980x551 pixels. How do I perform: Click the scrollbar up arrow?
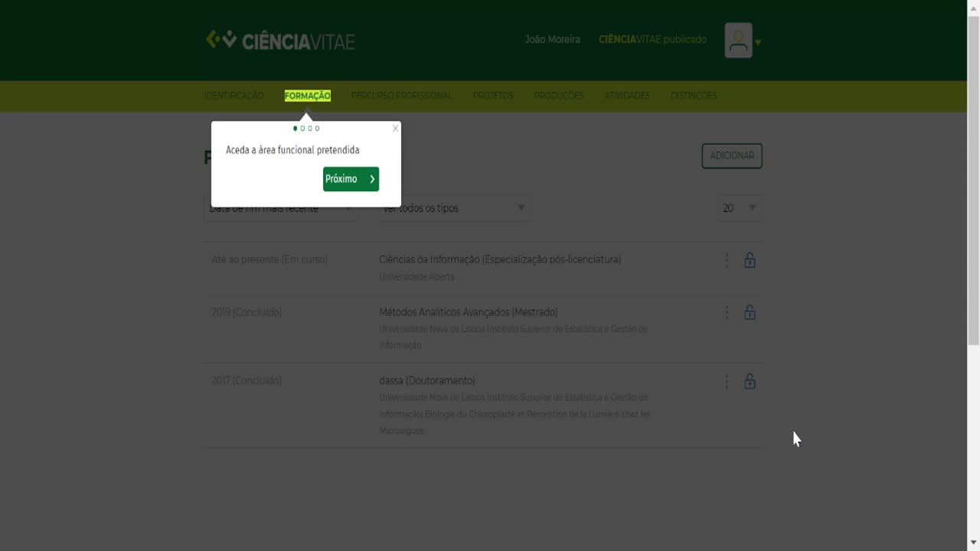tap(973, 7)
